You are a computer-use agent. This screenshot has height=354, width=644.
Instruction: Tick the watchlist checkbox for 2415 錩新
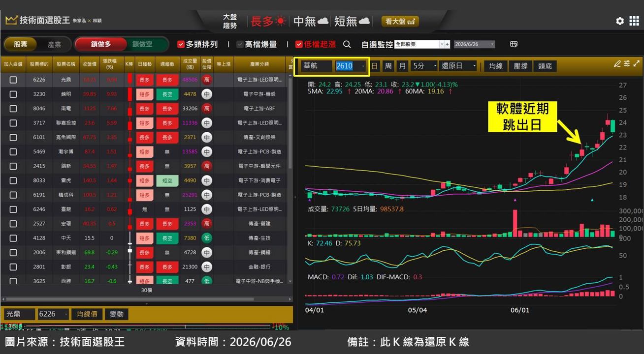[x=13, y=166]
